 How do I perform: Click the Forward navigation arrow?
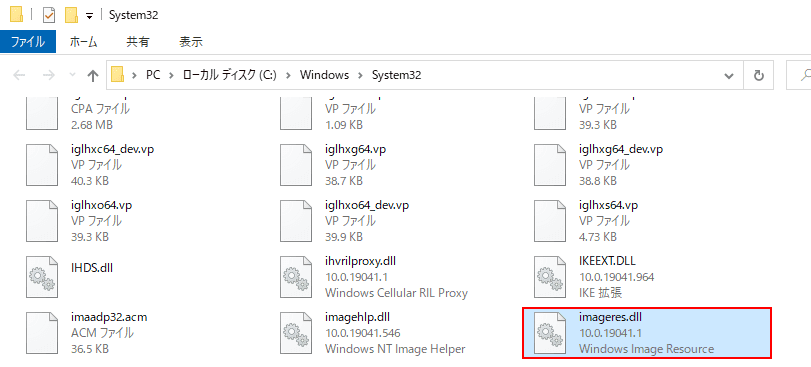pyautogui.click(x=49, y=75)
